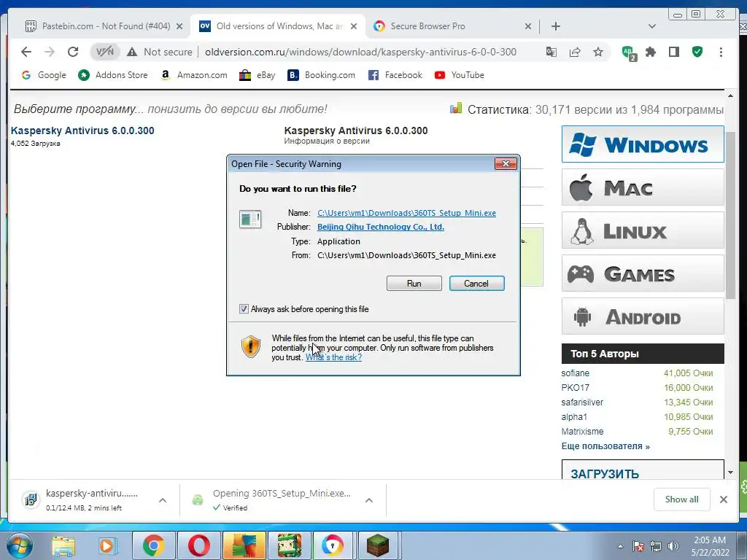747x560 pixels.
Task: Click the green shield extension icon
Action: [x=697, y=52]
